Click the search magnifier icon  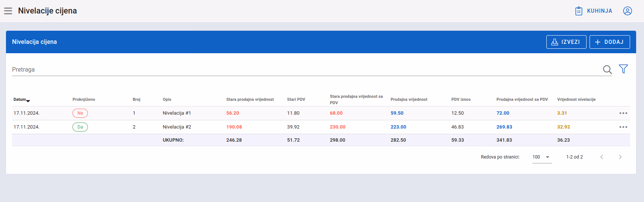coord(607,69)
